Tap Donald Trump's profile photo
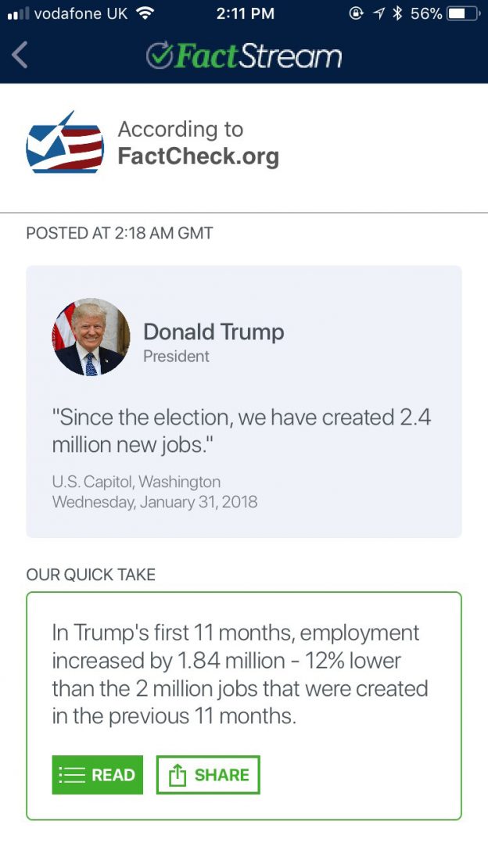The image size is (488, 868). coord(91,337)
